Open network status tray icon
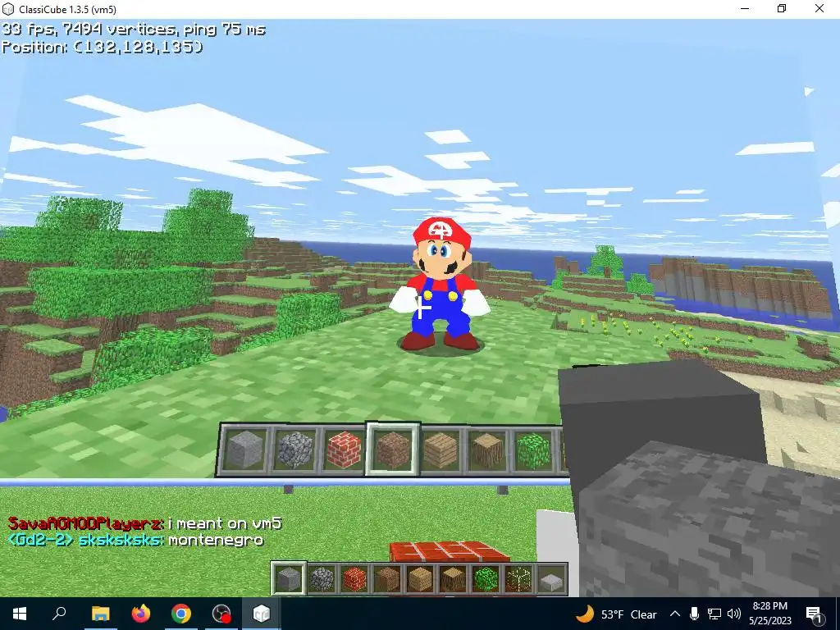Screen dimensions: 840x630 (x=714, y=614)
